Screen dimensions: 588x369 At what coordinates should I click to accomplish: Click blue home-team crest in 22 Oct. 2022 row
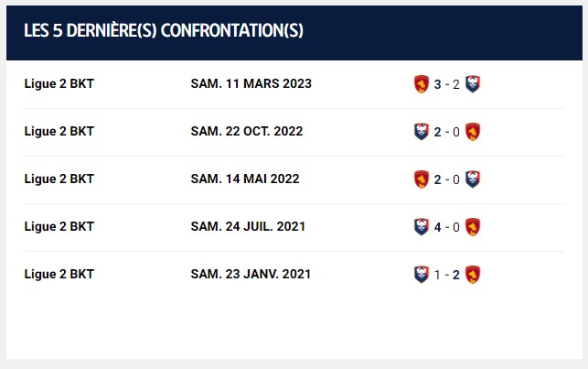(422, 132)
